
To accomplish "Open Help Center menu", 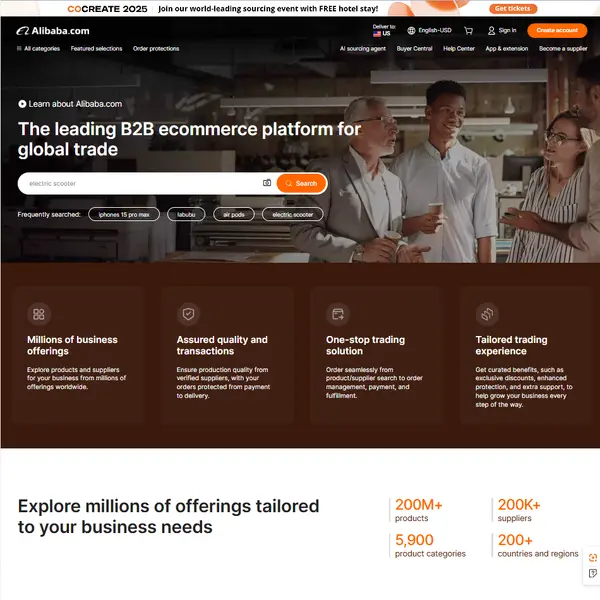I will [459, 49].
